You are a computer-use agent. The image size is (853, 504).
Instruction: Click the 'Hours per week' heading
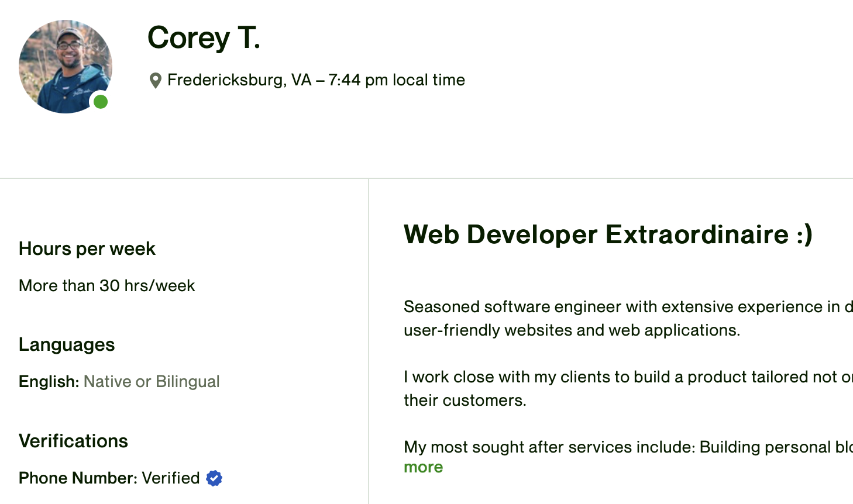pos(87,248)
